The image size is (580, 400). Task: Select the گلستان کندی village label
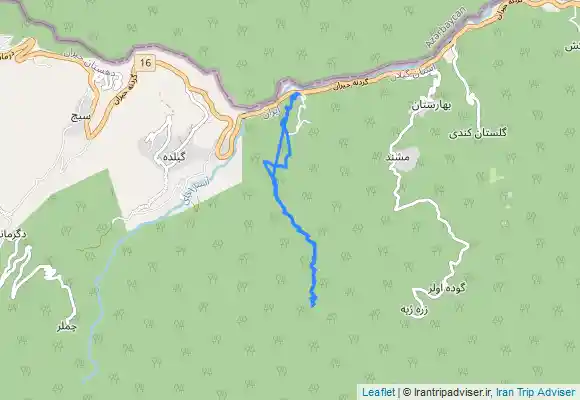coord(478,133)
